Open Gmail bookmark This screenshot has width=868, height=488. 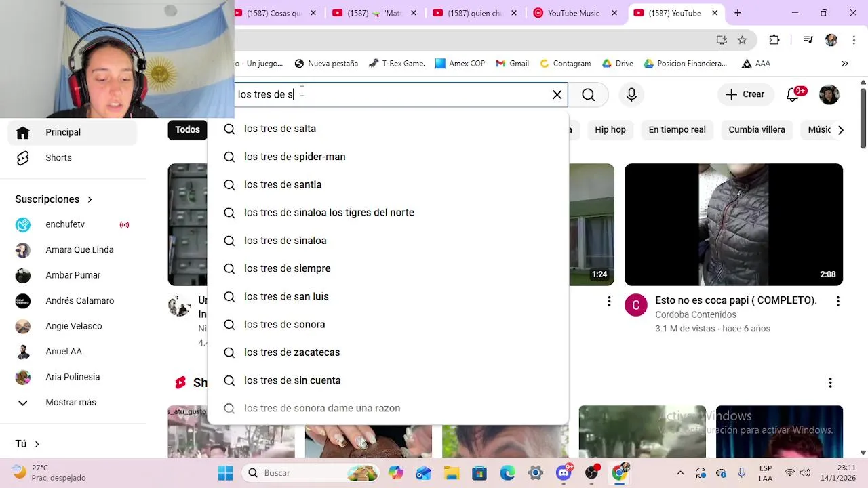pos(512,64)
